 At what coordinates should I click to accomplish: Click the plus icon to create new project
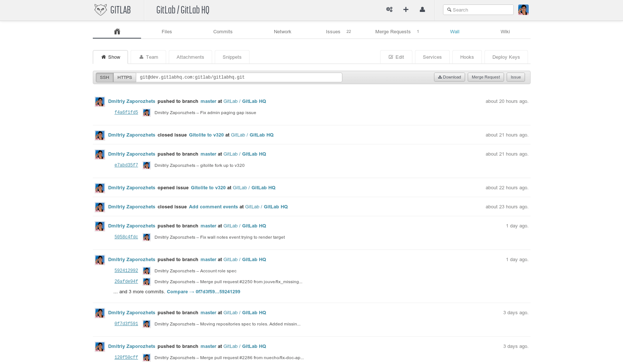click(406, 10)
